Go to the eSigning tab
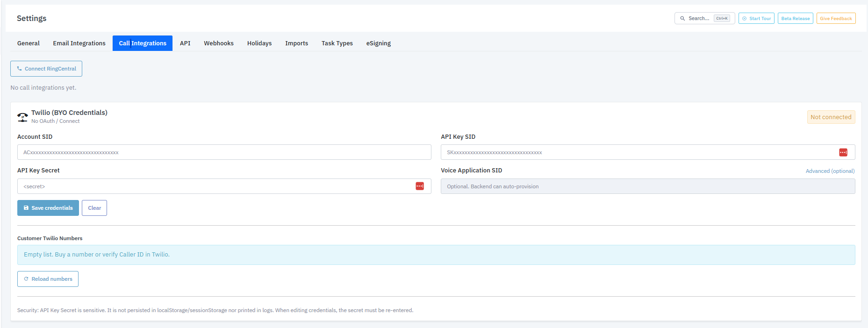This screenshot has height=328, width=868. point(379,43)
